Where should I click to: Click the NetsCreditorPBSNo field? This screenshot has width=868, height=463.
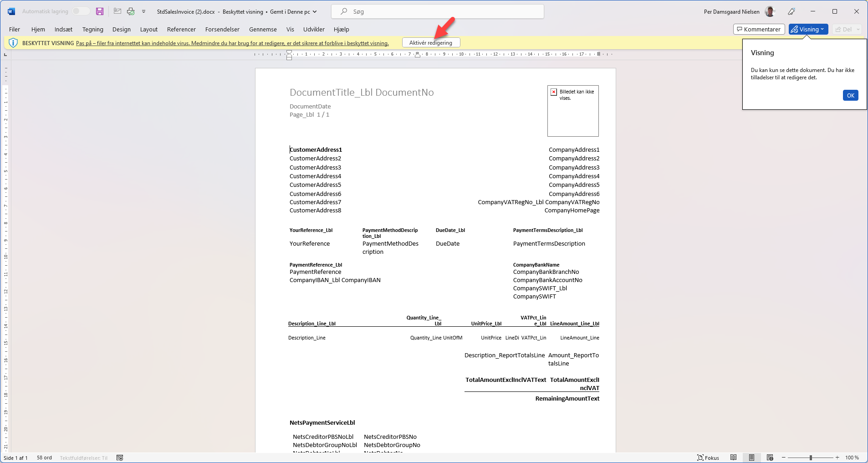[x=390, y=437]
